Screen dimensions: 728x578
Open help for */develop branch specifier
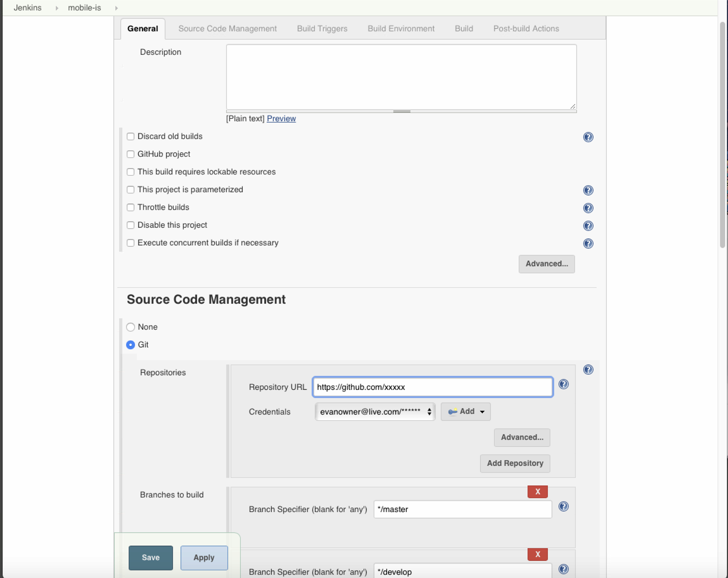click(563, 569)
